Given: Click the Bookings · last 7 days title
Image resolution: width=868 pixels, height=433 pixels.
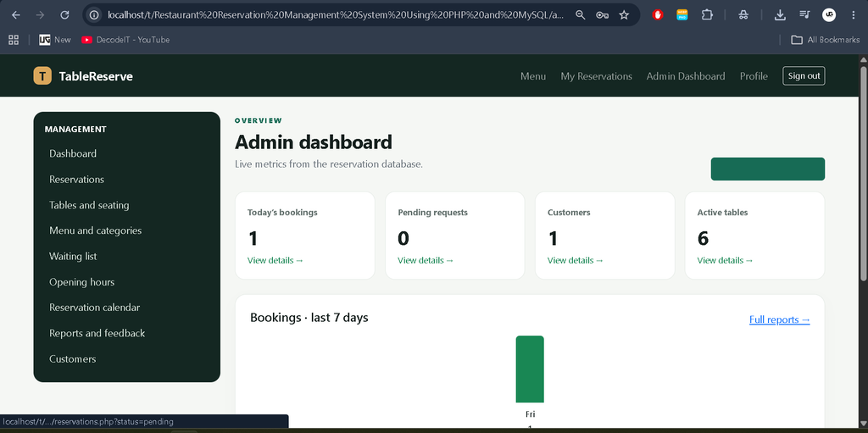Looking at the screenshot, I should (309, 317).
